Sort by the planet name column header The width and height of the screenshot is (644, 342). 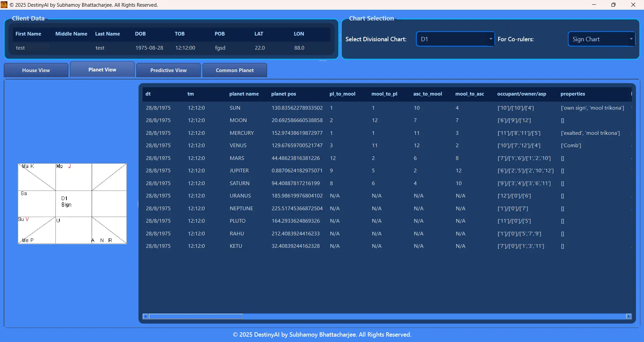coord(244,94)
